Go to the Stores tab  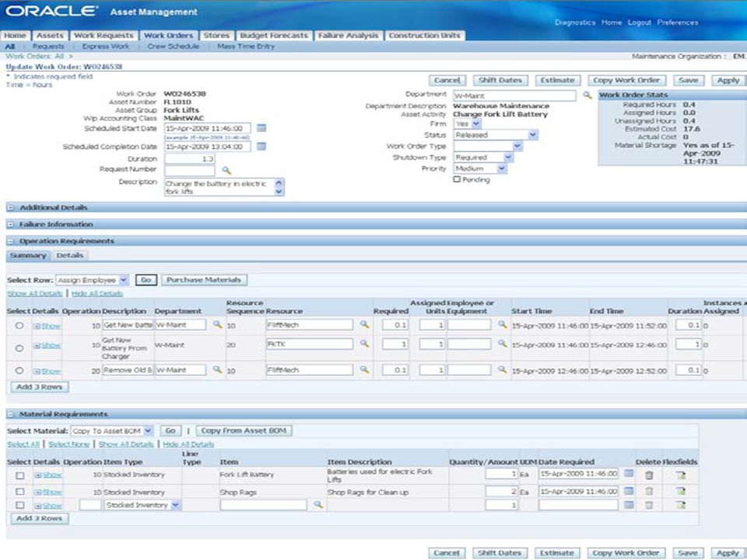click(x=216, y=35)
